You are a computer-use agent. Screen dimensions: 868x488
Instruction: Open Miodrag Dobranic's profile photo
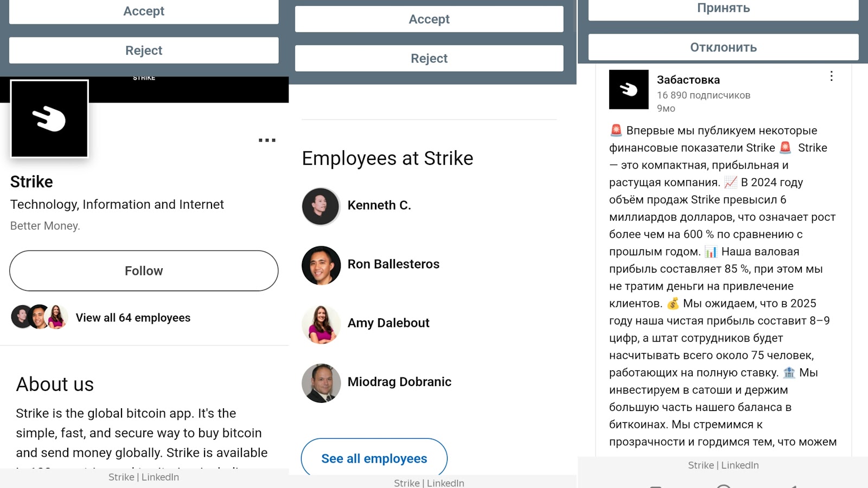pos(321,383)
